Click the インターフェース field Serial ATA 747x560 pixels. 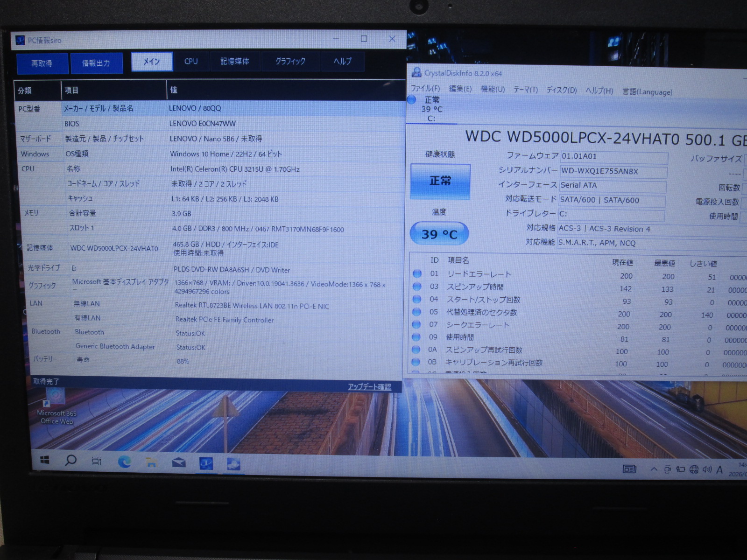613,186
